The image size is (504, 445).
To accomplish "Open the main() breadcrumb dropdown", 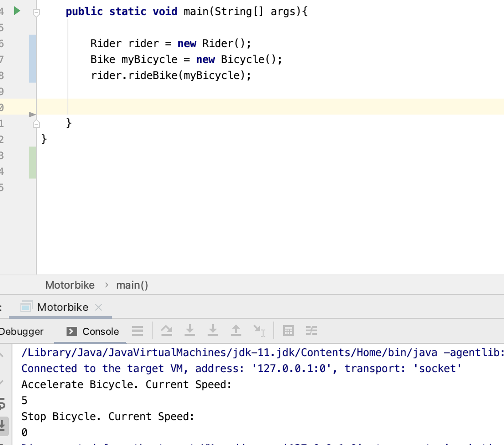I will coord(132,285).
